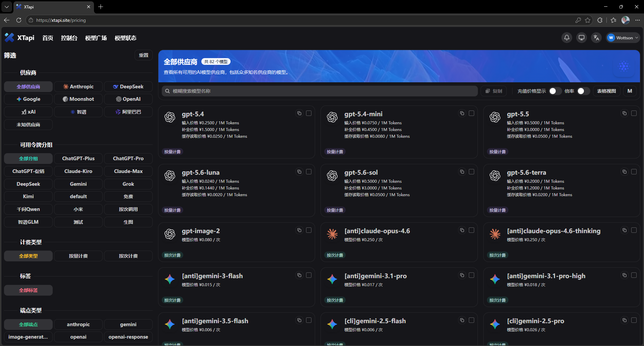Copy the gpt-5.6-luna model name
Screen dimensions: 644x346
tap(299, 172)
